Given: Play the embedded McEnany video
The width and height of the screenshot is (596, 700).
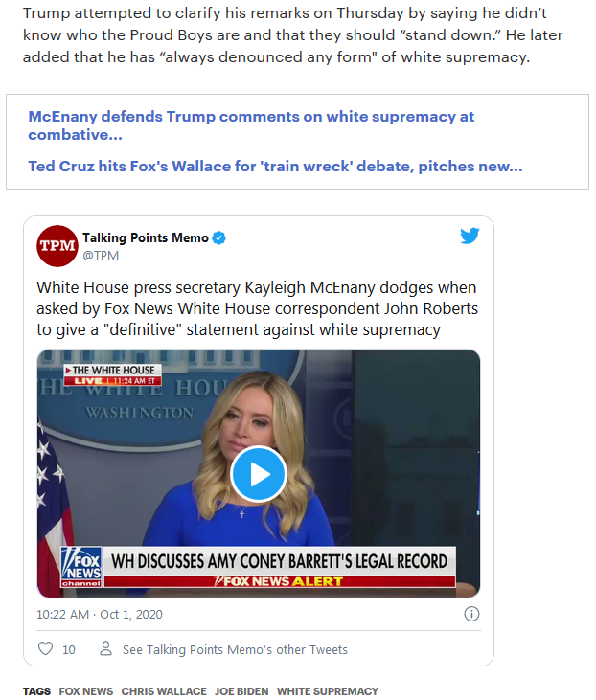Looking at the screenshot, I should tap(259, 474).
